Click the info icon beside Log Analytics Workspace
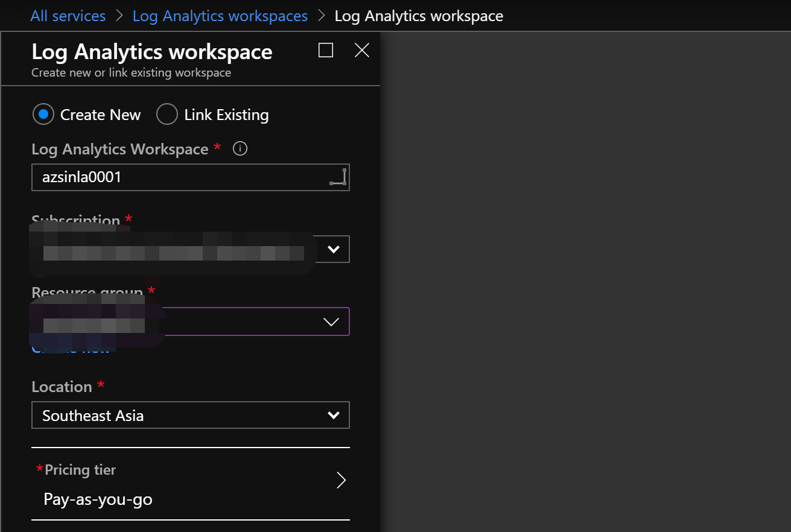 tap(240, 148)
